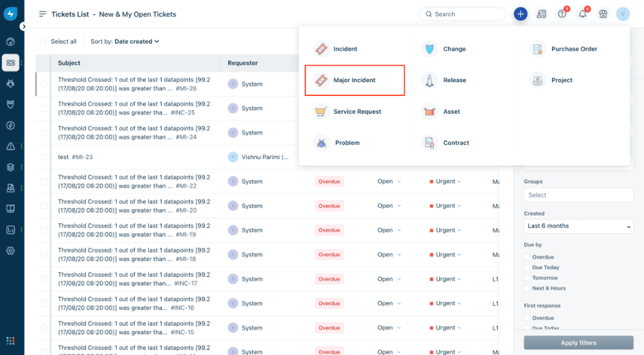
Task: Click the notifications bell icon
Action: (x=583, y=13)
